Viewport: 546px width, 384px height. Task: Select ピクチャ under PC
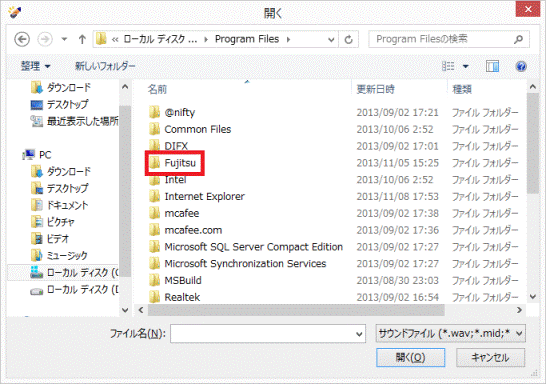coord(53,222)
